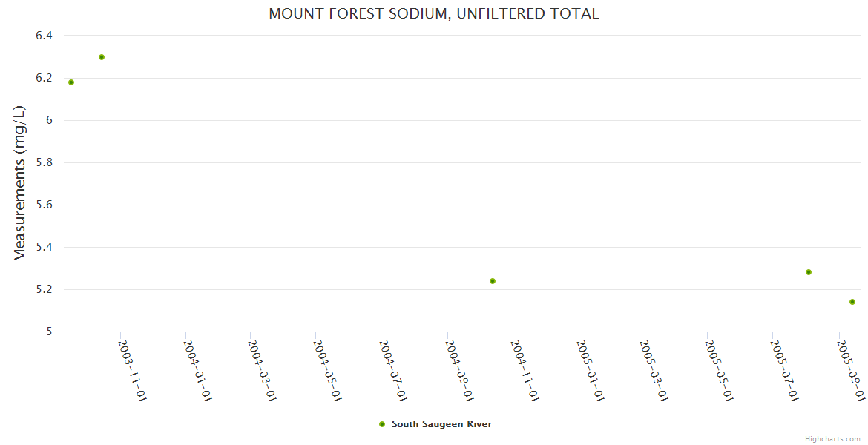The height and width of the screenshot is (445, 868).
Task: Click the 5 y-axis tick label
Action: [50, 332]
